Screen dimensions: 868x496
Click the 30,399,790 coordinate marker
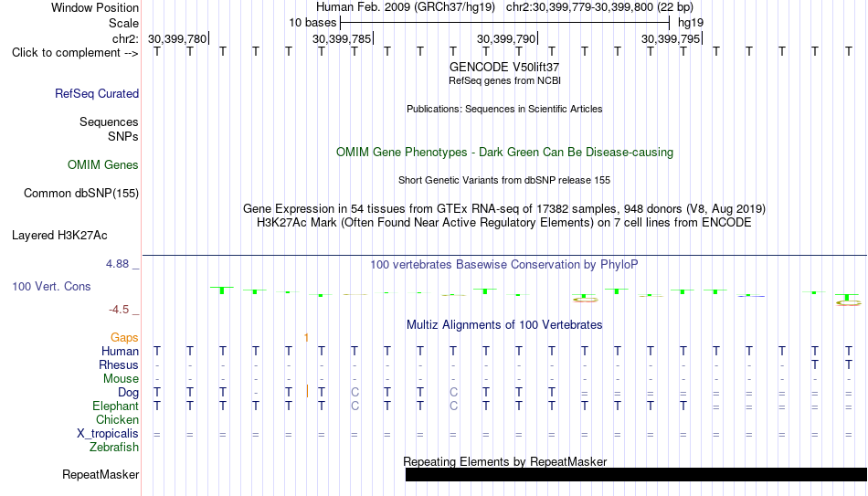[x=506, y=38]
